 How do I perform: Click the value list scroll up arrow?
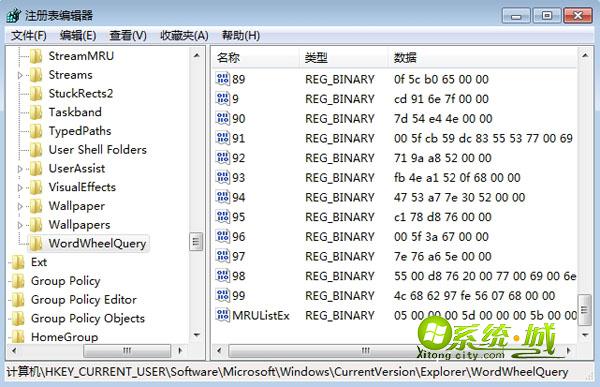tap(585, 56)
